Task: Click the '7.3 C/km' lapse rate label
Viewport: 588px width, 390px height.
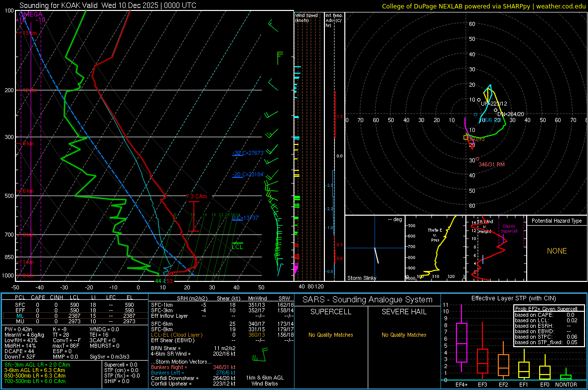Action: [x=196, y=197]
